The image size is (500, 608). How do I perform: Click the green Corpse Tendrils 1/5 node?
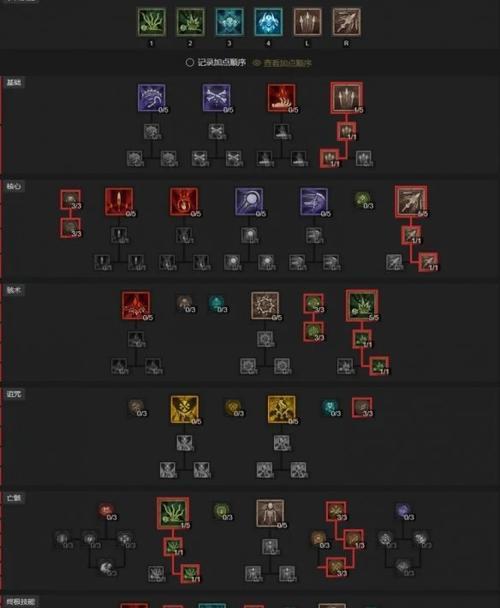173,513
